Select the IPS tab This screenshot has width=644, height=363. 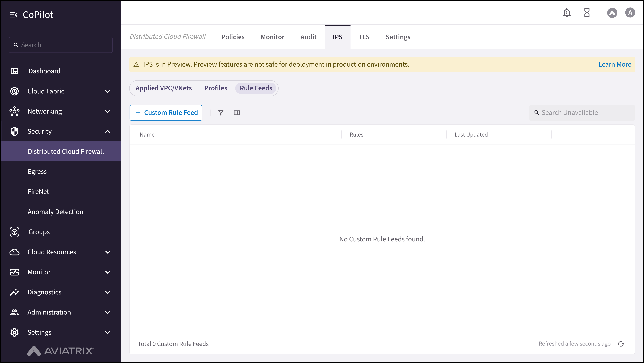[337, 37]
